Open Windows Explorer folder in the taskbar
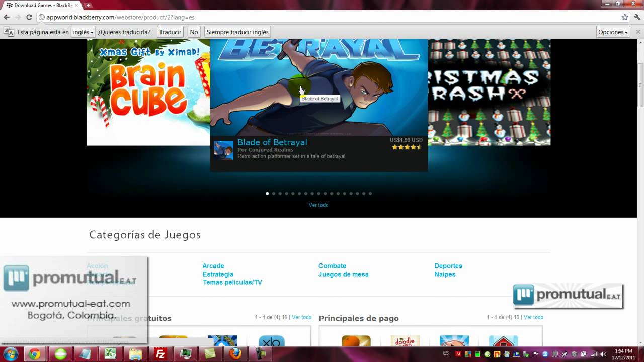Image resolution: width=644 pixels, height=362 pixels. click(x=135, y=354)
